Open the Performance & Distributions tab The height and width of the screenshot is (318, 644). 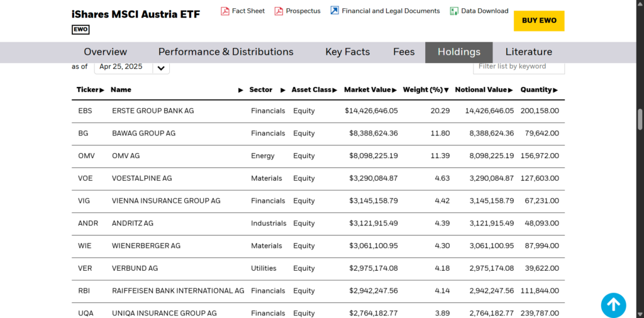[226, 52]
